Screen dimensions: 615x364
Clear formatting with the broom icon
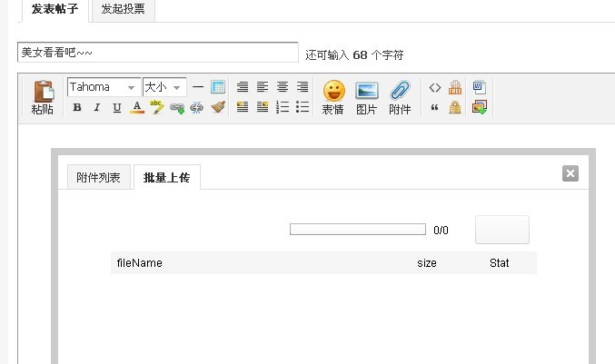click(x=218, y=107)
